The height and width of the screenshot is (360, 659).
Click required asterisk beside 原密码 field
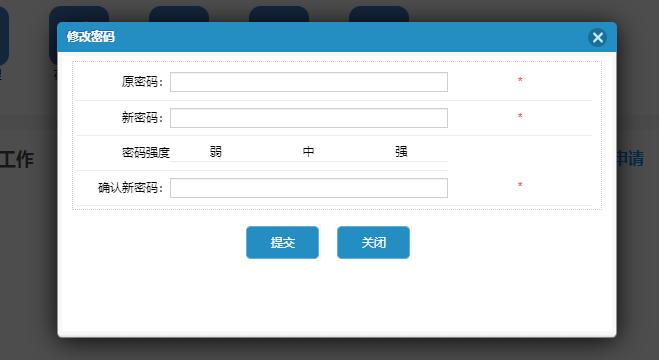point(520,80)
